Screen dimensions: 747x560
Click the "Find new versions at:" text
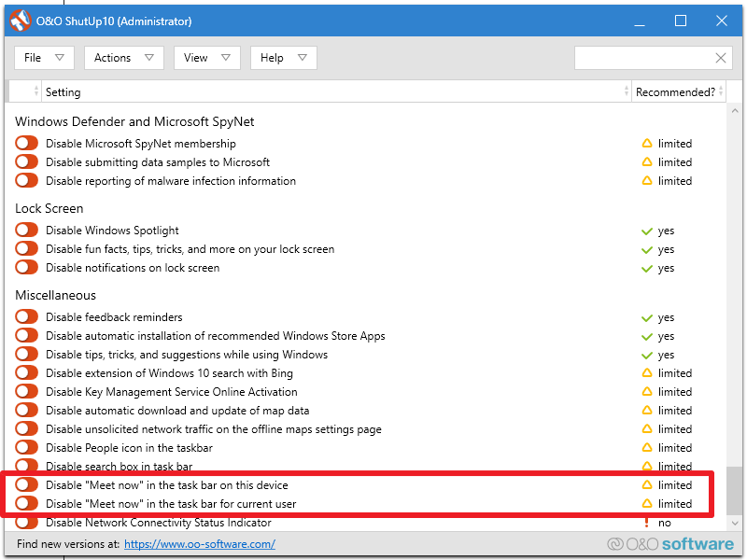[68, 544]
